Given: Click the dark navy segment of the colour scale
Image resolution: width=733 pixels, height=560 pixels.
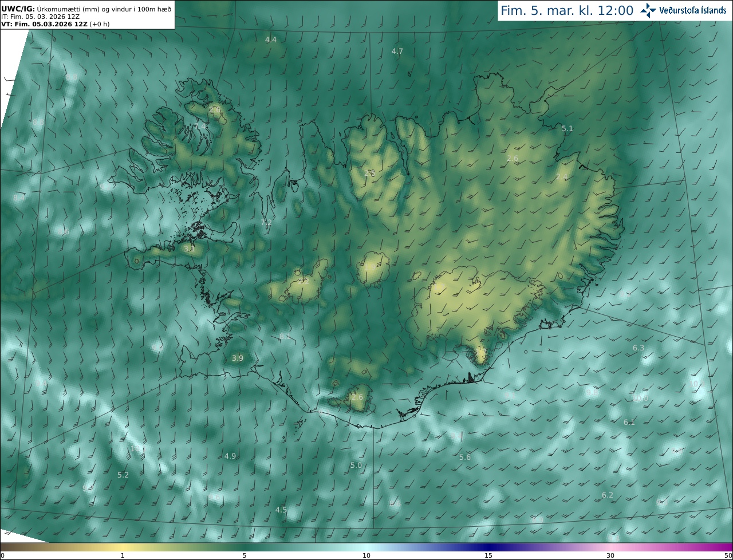Looking at the screenshot, I should [x=488, y=547].
